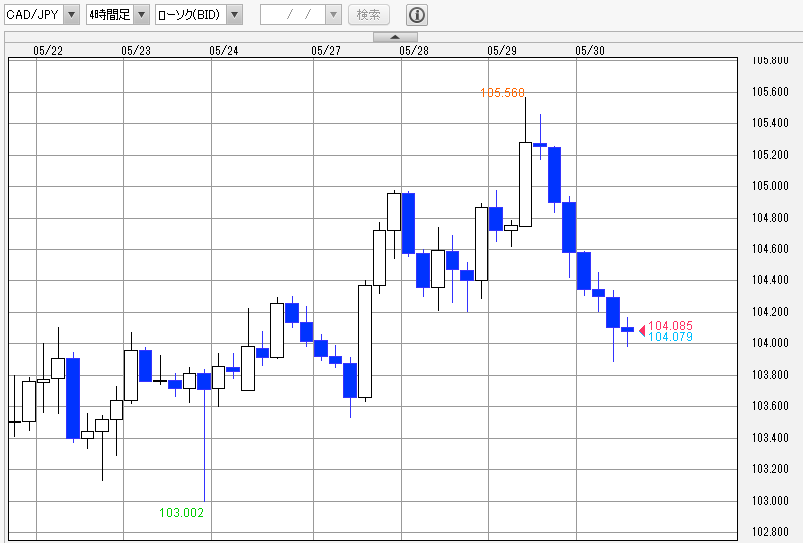Open the ローソク(BID) chart type dropdown
This screenshot has width=803, height=543.
tap(233, 15)
